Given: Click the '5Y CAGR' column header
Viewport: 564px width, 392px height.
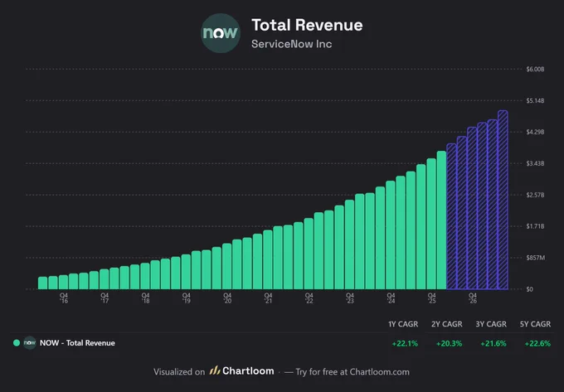Looking at the screenshot, I should click(535, 324).
